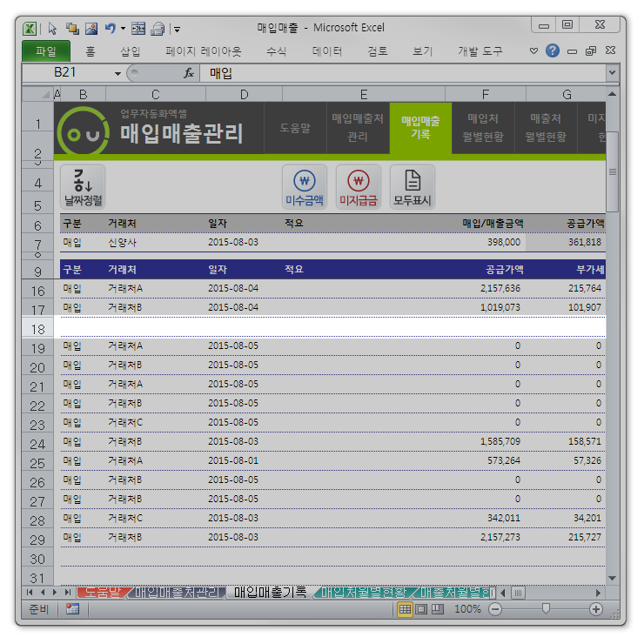Click the blue 미수금액 won icon
644x644 pixels.
(x=305, y=187)
